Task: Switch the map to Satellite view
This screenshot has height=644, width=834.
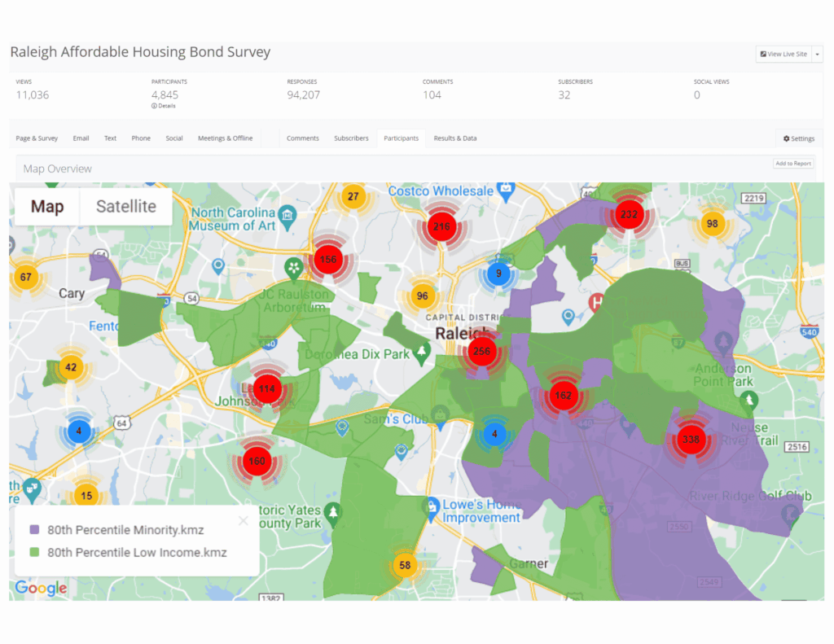Action: click(125, 206)
